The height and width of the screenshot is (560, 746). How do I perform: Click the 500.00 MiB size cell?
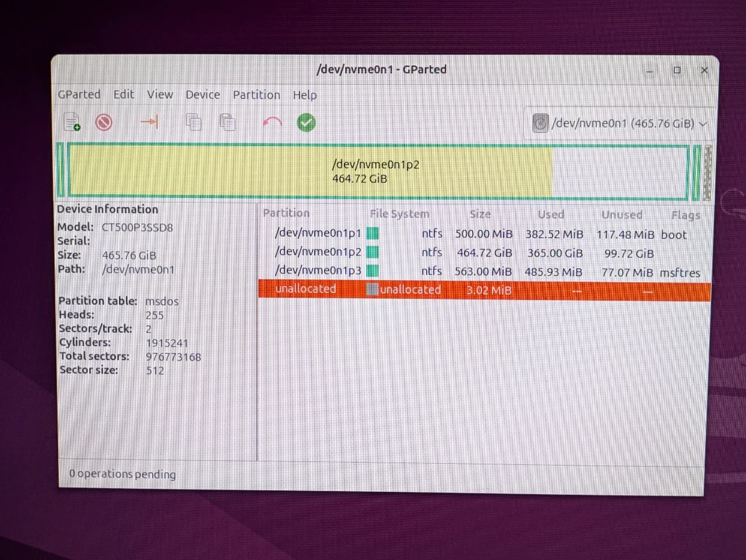coord(484,234)
